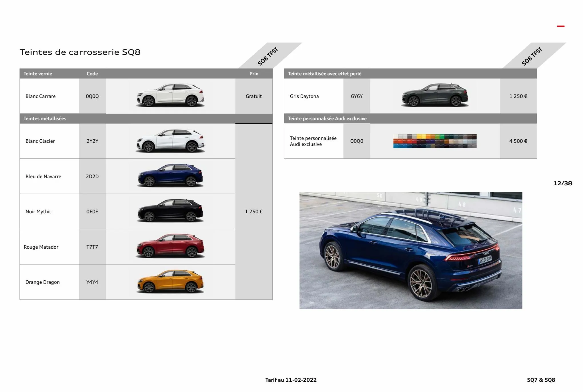Click the 'SQ8 TFSI' label above left table
Image resolution: width=583 pixels, height=392 pixels.
(268, 57)
